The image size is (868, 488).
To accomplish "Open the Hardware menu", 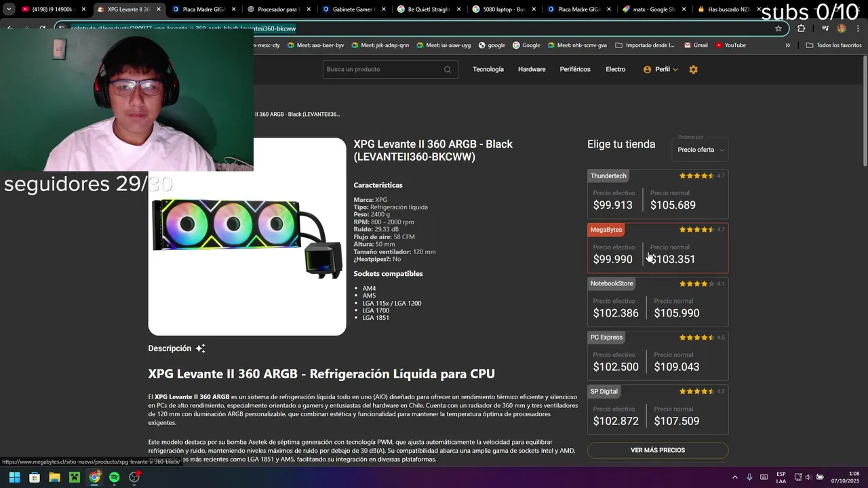I will click(x=532, y=69).
